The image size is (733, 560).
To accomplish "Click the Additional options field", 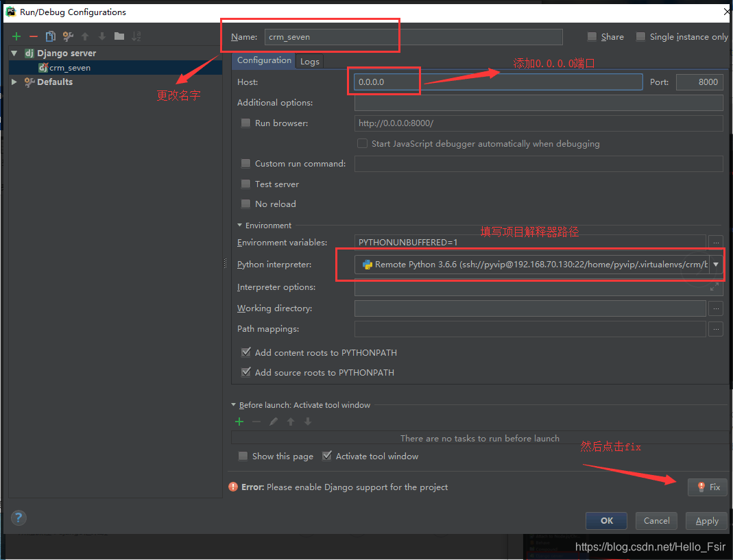I will pos(538,102).
